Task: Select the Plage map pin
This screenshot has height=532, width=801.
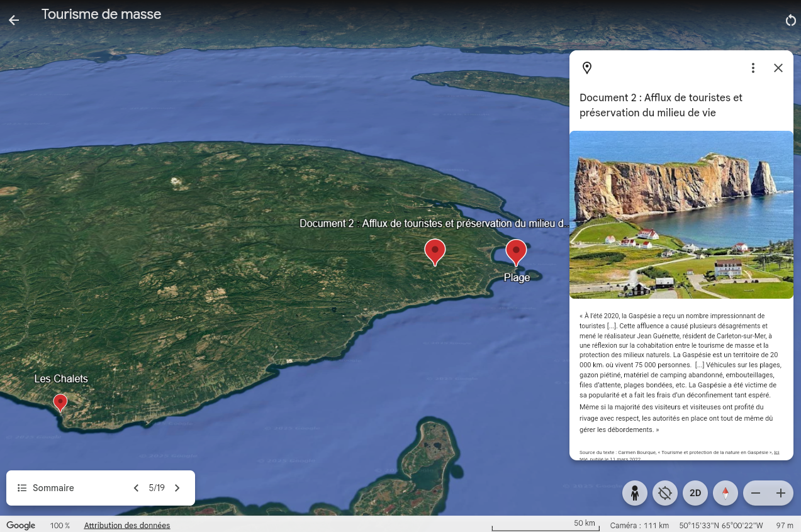Action: click(x=516, y=252)
